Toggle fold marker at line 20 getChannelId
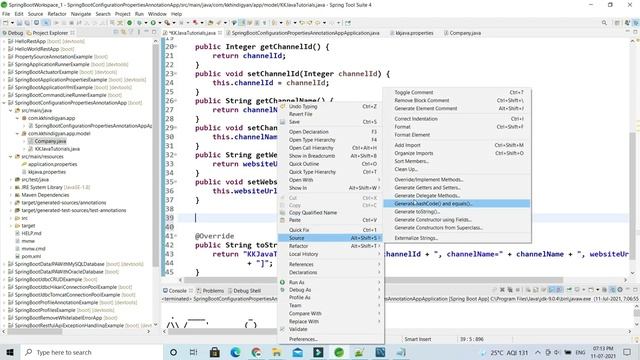This screenshot has width=640, height=360. point(176,47)
